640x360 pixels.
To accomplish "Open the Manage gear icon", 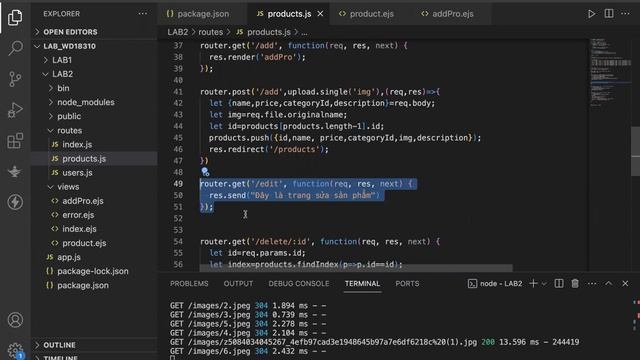I will 15,350.
